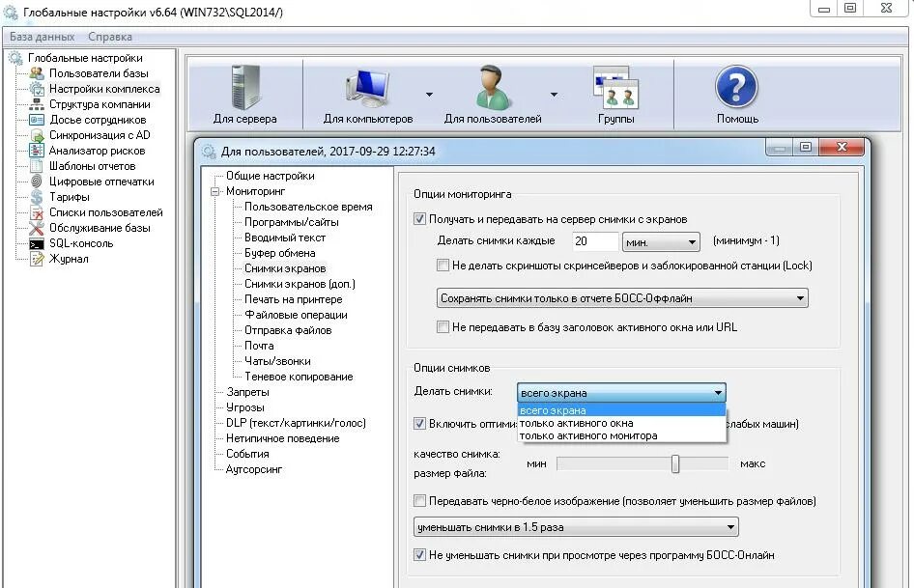Click the 'Пользователи базы' icon in sidebar
Screen dimensions: 914x588
[37, 73]
